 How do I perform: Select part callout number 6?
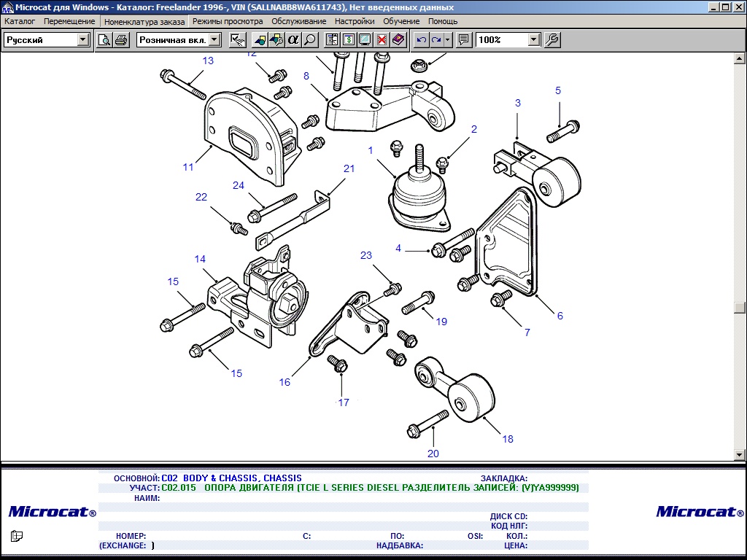pos(560,316)
